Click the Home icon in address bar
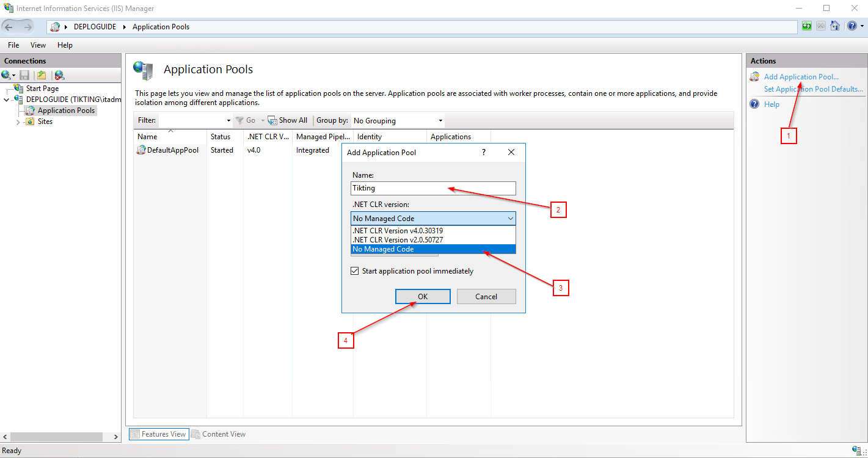 [x=834, y=26]
